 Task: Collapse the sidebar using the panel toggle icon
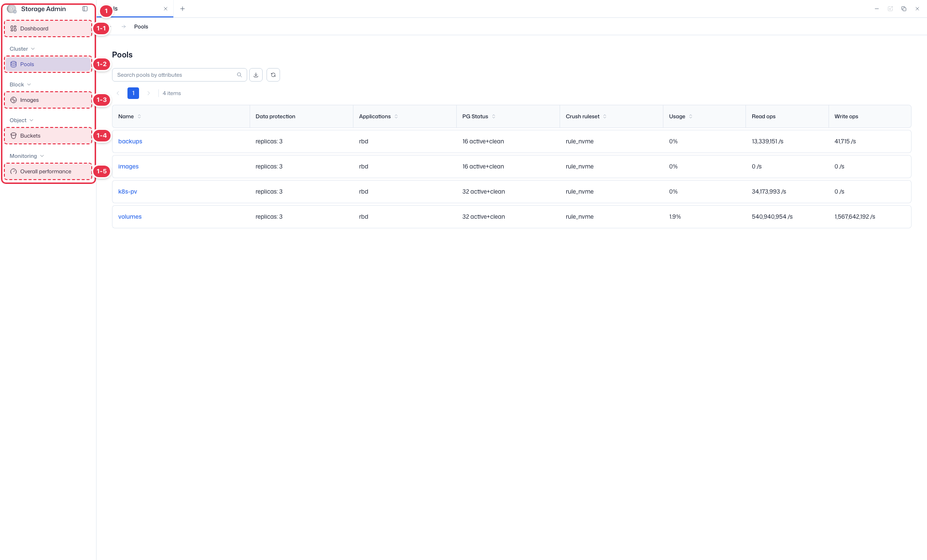(85, 9)
